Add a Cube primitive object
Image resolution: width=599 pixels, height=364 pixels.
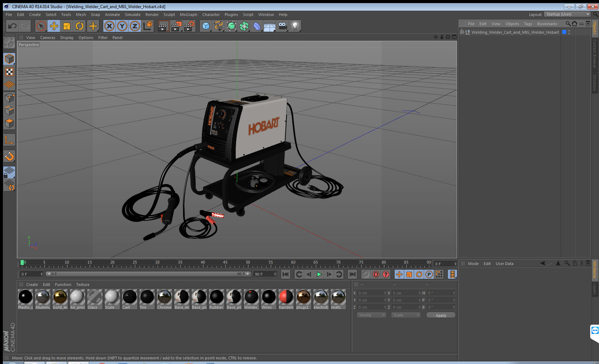coord(206,26)
